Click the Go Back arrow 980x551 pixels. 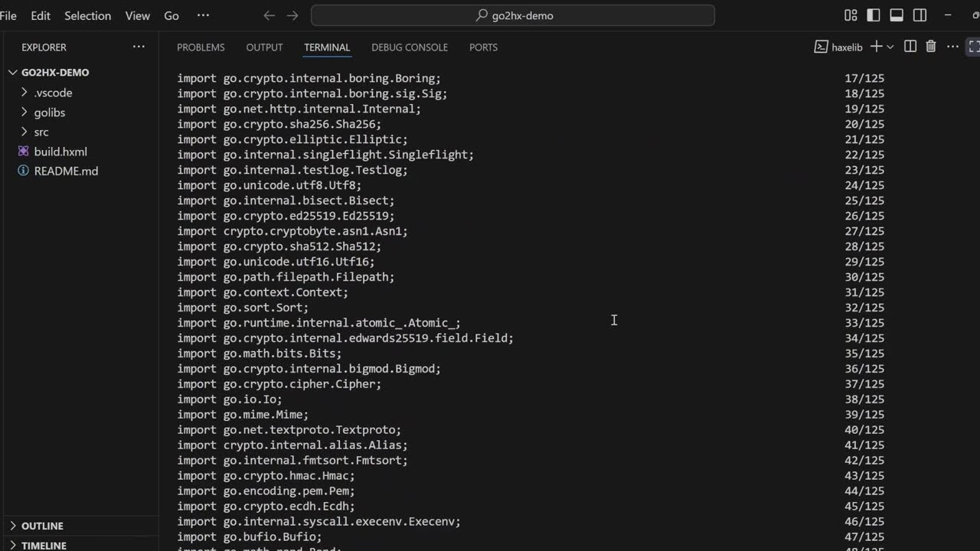269,15
